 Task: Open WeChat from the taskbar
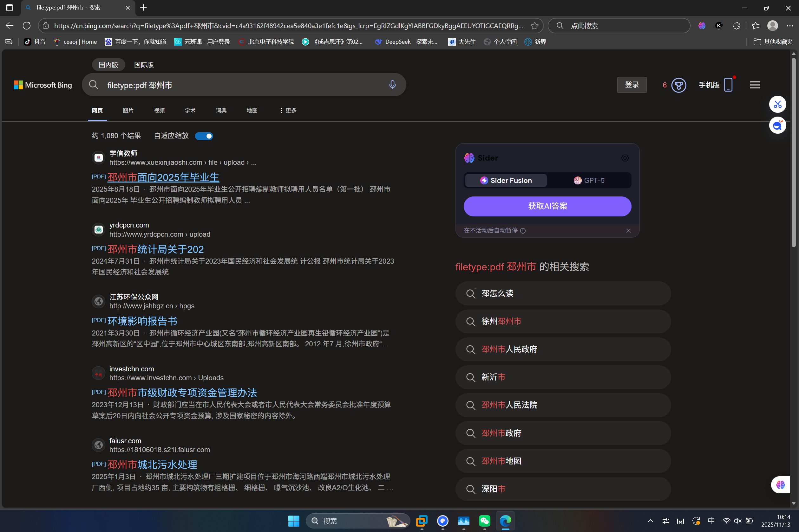[x=485, y=521]
